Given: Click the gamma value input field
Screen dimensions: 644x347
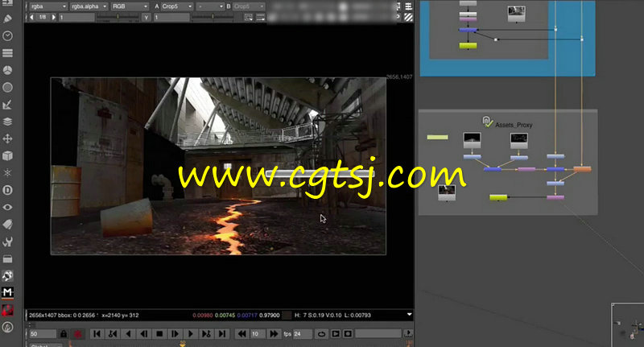Looking at the screenshot, I should (171, 17).
